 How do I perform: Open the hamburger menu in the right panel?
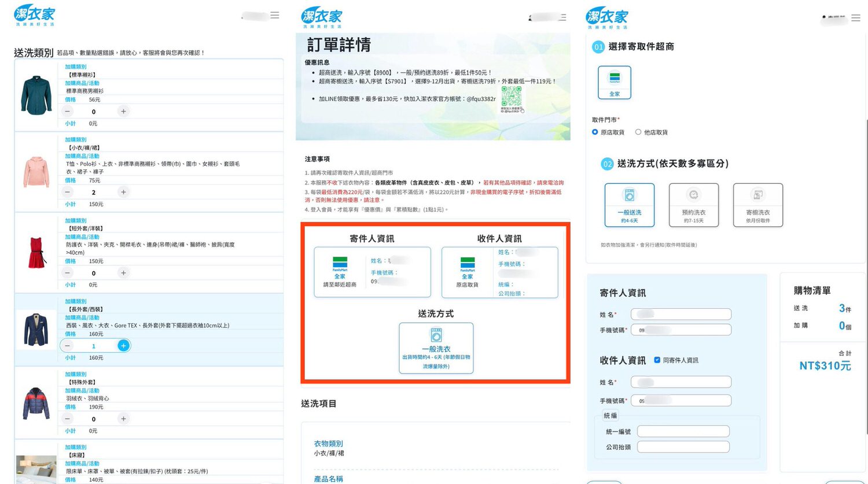tap(856, 18)
